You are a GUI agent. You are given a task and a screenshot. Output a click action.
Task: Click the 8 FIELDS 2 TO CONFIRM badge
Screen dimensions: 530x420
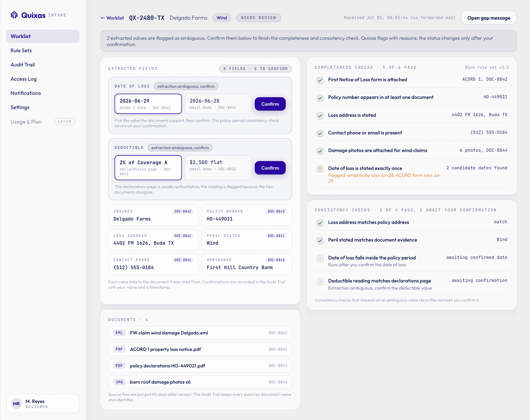[x=256, y=69]
